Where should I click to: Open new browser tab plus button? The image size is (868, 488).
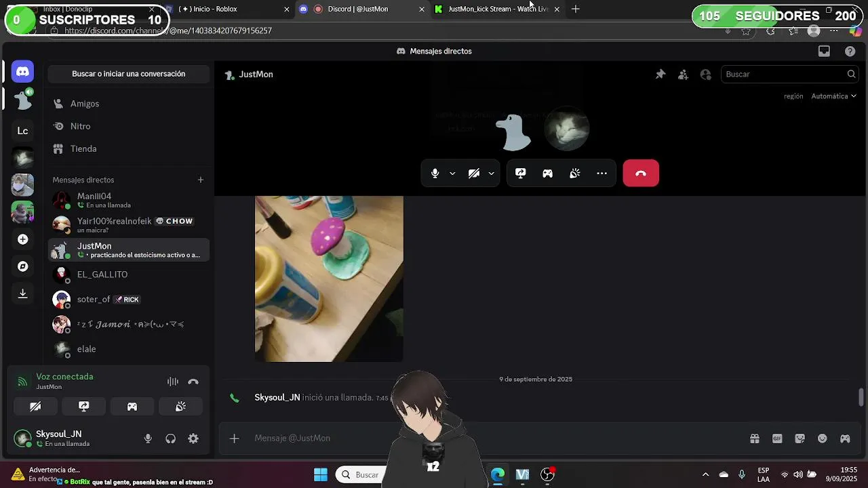(x=576, y=9)
